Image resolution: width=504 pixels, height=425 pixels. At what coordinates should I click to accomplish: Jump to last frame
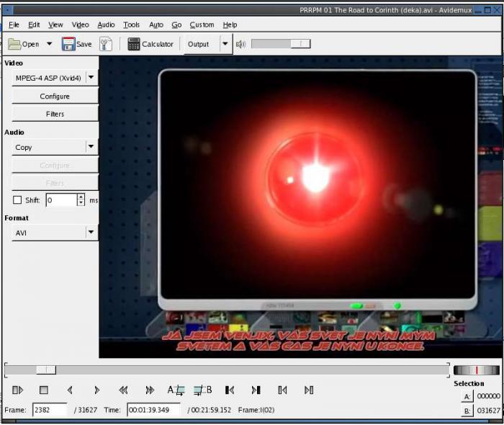point(309,390)
